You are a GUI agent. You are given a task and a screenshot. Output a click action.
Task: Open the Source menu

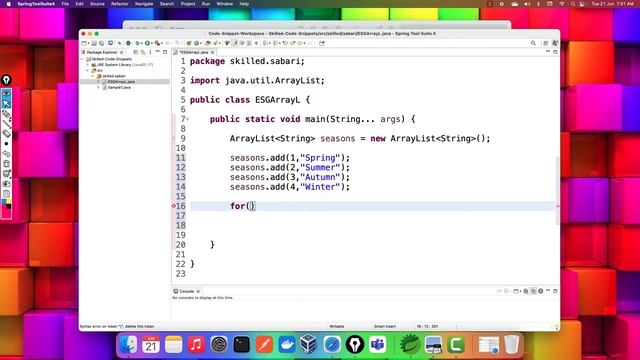(x=97, y=4)
